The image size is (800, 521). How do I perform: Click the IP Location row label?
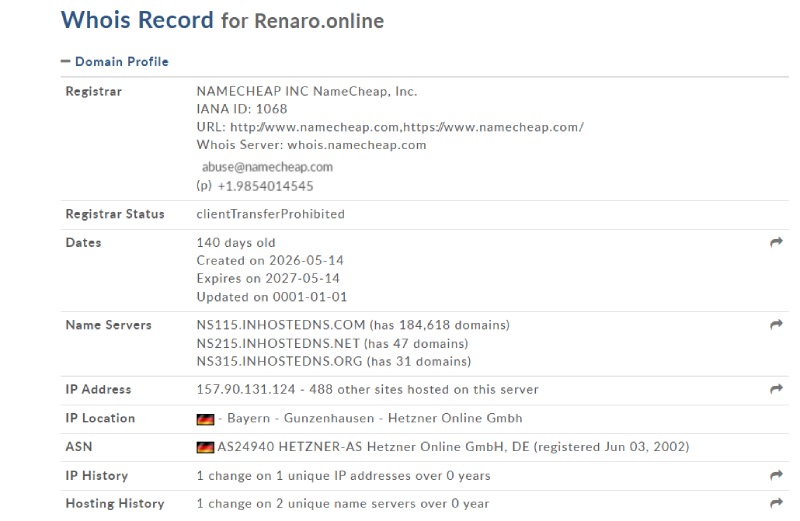pyautogui.click(x=100, y=418)
